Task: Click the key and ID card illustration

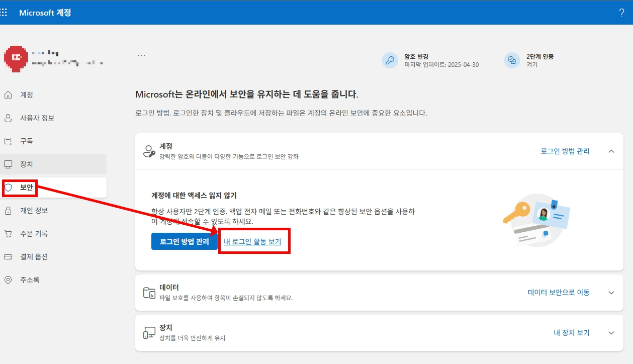Action: click(536, 220)
